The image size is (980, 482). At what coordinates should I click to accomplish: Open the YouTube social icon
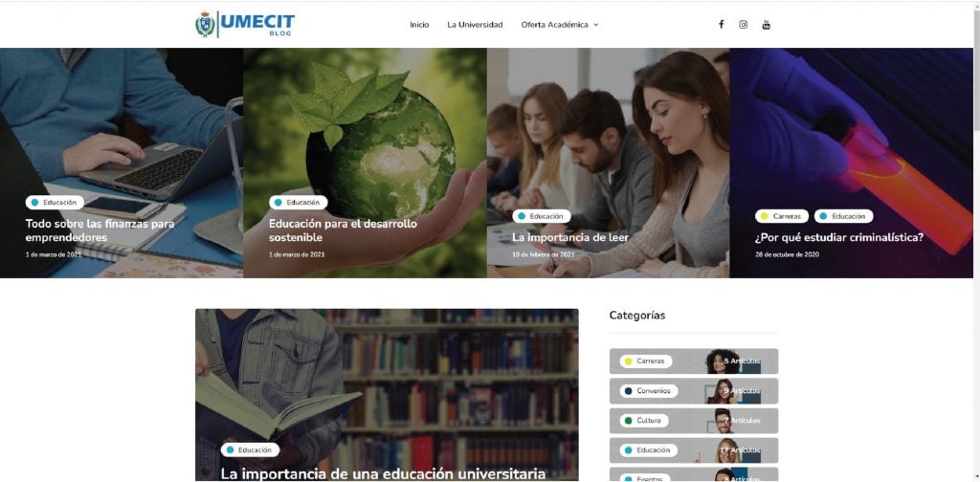point(767,24)
